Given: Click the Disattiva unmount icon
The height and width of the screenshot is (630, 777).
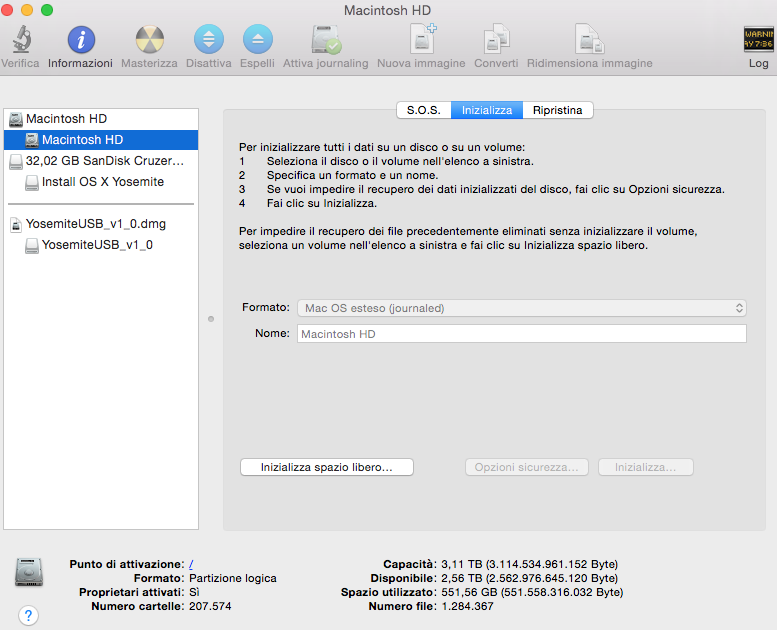Looking at the screenshot, I should click(209, 39).
